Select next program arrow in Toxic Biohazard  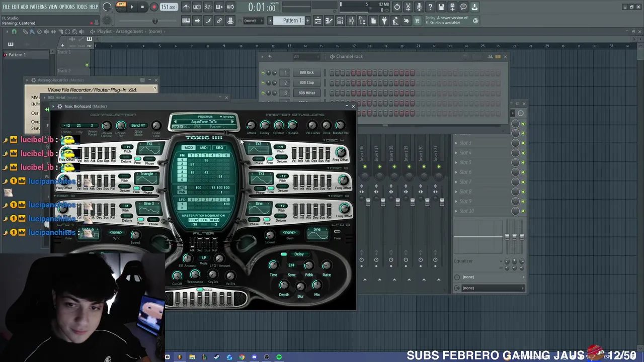[x=232, y=122]
